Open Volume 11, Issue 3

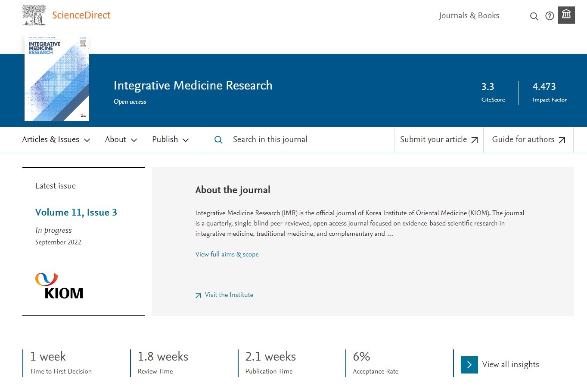[x=76, y=212]
